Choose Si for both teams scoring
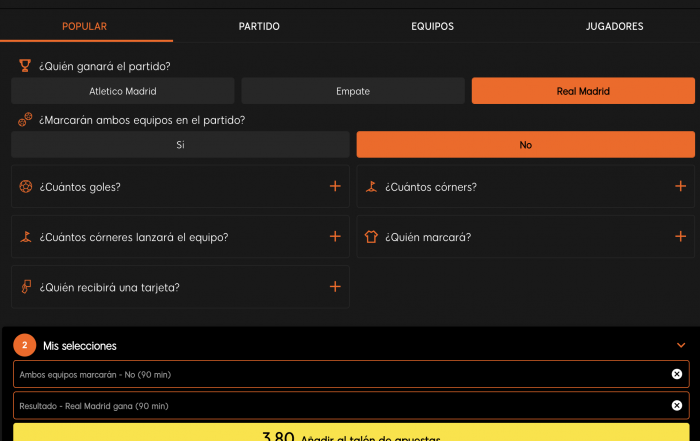Screen dimensions: 700x441 coord(180,145)
